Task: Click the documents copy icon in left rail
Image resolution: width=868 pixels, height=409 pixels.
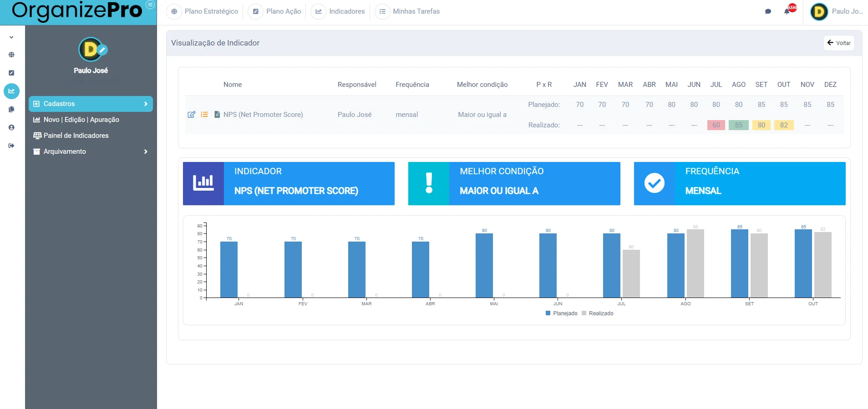Action: pyautogui.click(x=11, y=109)
